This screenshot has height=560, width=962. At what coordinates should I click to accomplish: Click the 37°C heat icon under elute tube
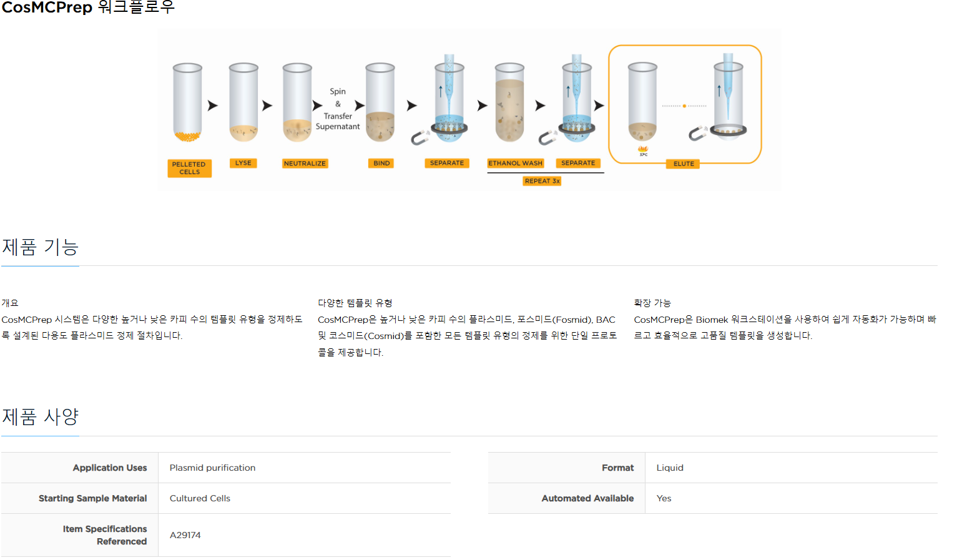643,150
